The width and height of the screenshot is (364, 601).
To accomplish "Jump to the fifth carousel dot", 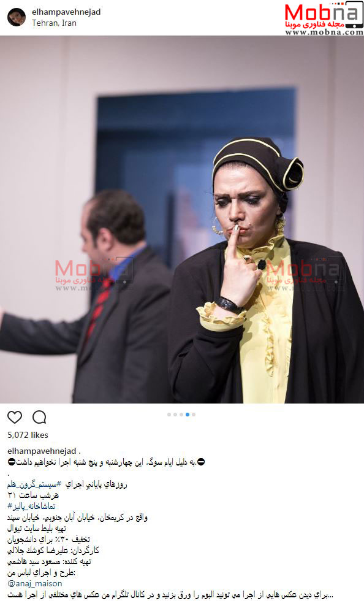I will 194,415.
